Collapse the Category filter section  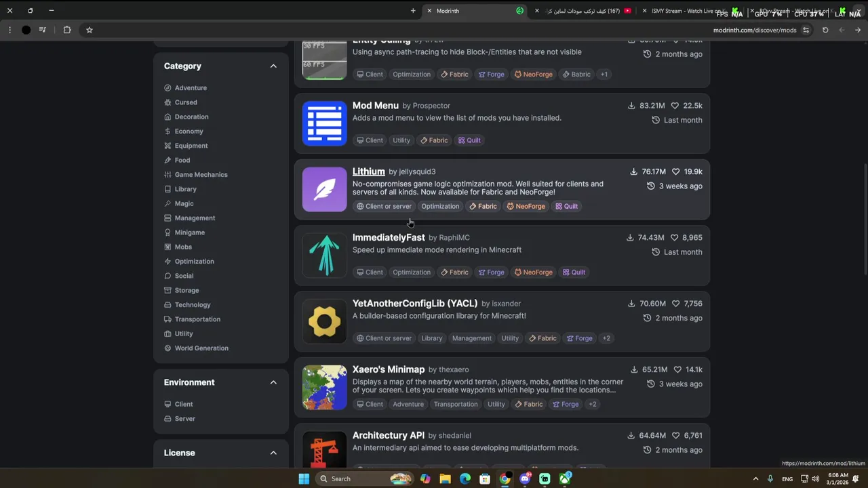tap(273, 66)
